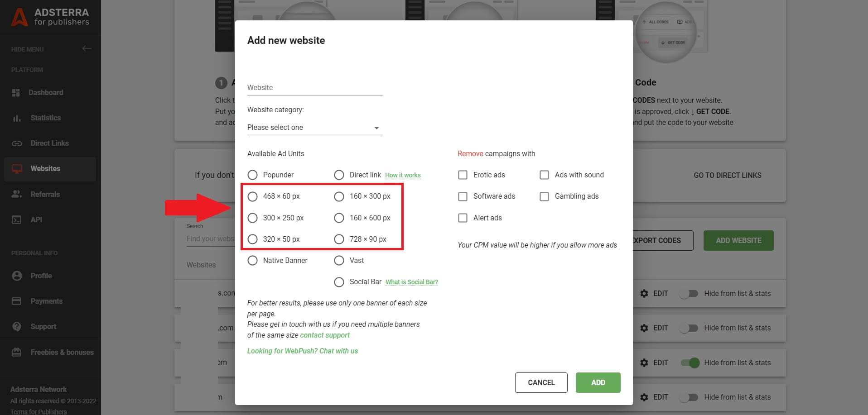Enable the Gambling ads checkbox

click(544, 196)
